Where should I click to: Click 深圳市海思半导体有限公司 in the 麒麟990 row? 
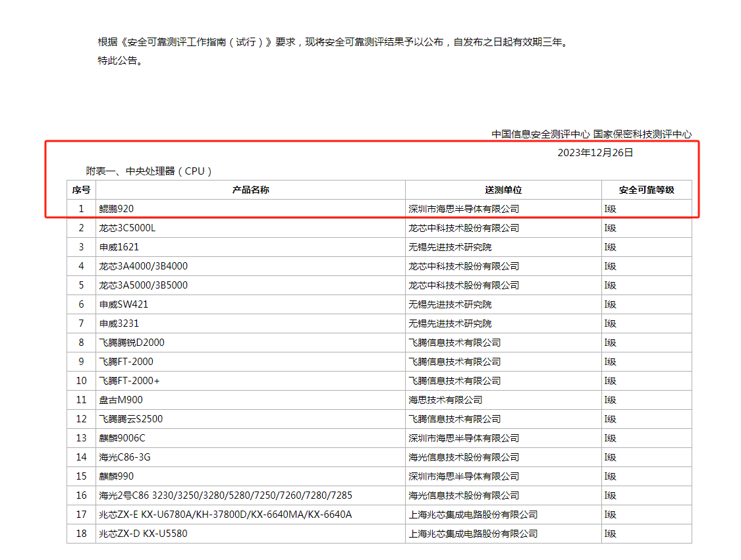tap(464, 476)
